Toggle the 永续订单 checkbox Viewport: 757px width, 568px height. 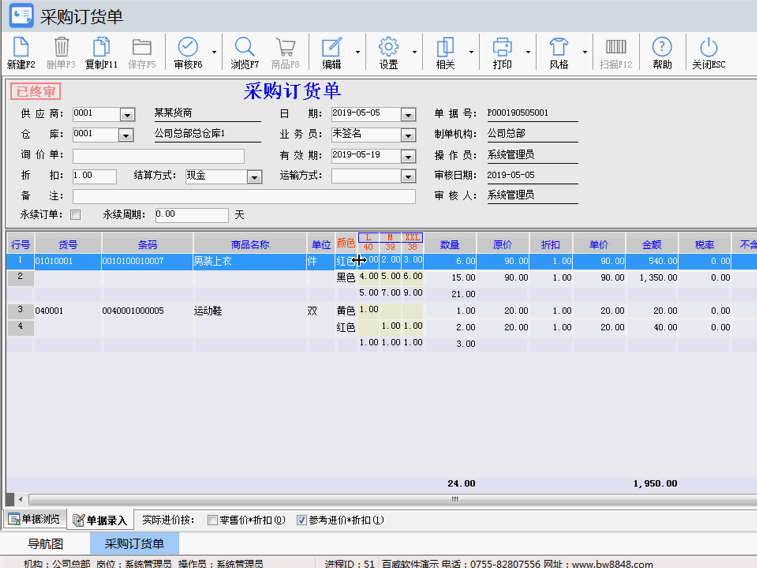click(76, 215)
